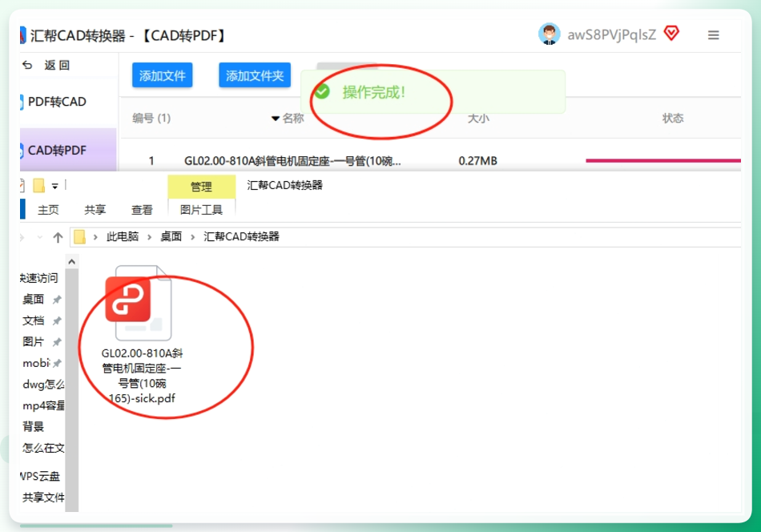Click the pin icon next to mobi
Viewport: 761px width, 532px height.
pos(57,363)
